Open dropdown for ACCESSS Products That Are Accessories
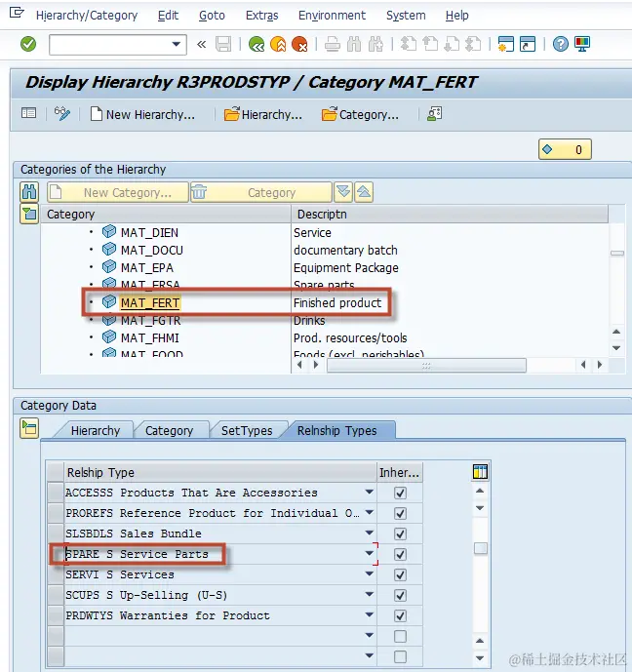 click(x=370, y=492)
